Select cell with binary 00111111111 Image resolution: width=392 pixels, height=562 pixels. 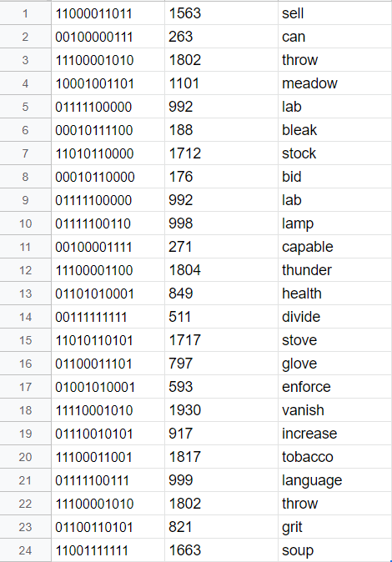(x=108, y=317)
